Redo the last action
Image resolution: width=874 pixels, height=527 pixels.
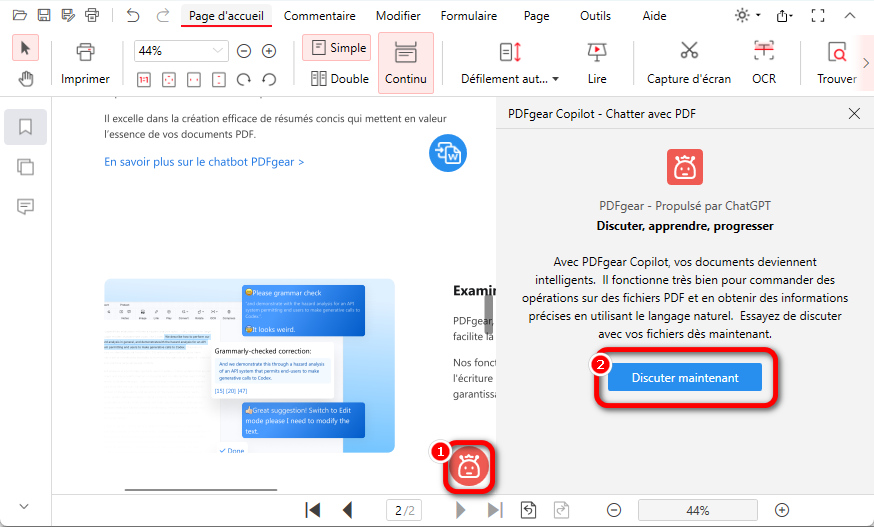pyautogui.click(x=162, y=15)
